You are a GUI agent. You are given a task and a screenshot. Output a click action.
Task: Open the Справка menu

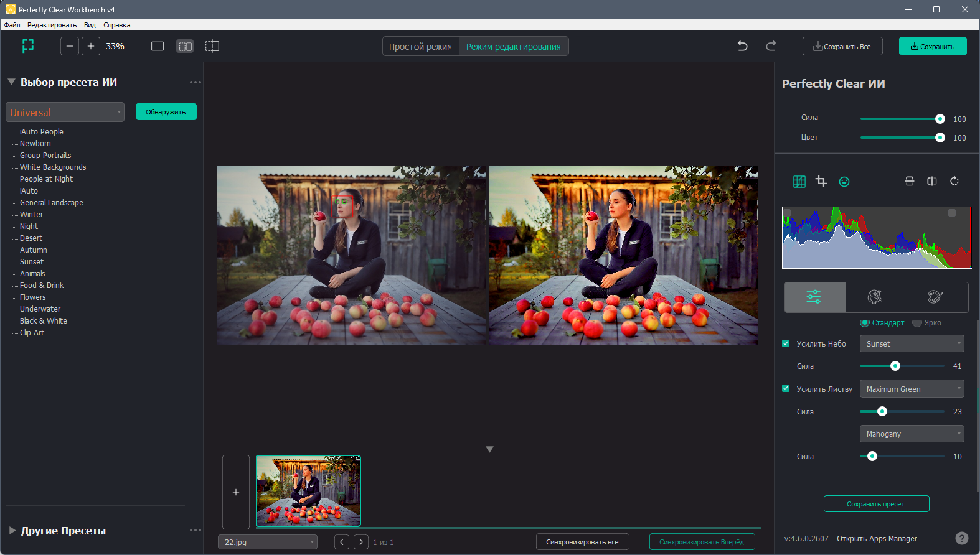117,25
